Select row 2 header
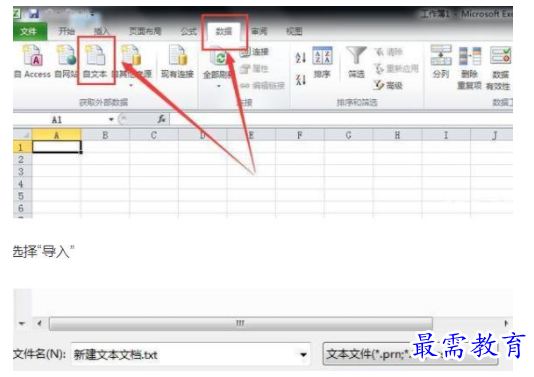Image resolution: width=534 pixels, height=377 pixels. pyautogui.click(x=21, y=159)
